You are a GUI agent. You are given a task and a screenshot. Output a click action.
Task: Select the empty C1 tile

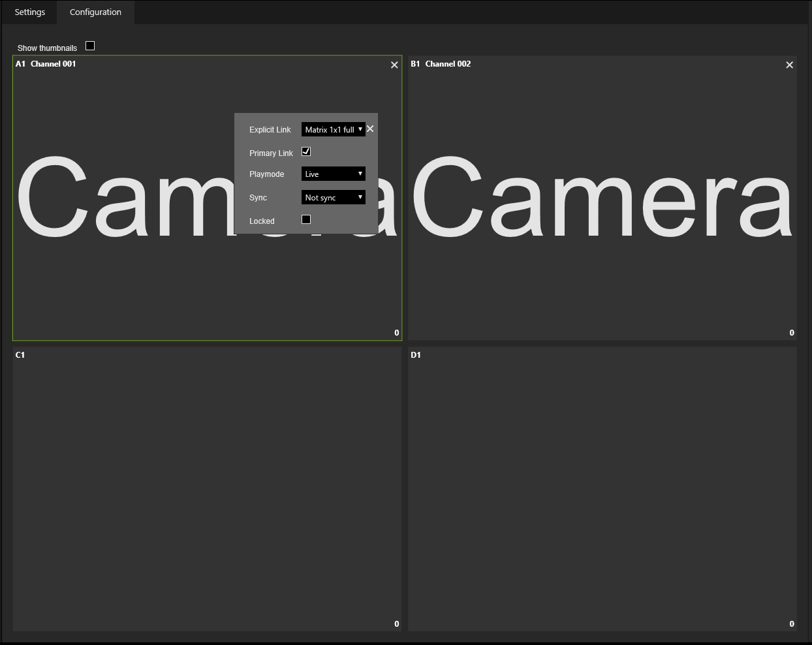(207, 488)
